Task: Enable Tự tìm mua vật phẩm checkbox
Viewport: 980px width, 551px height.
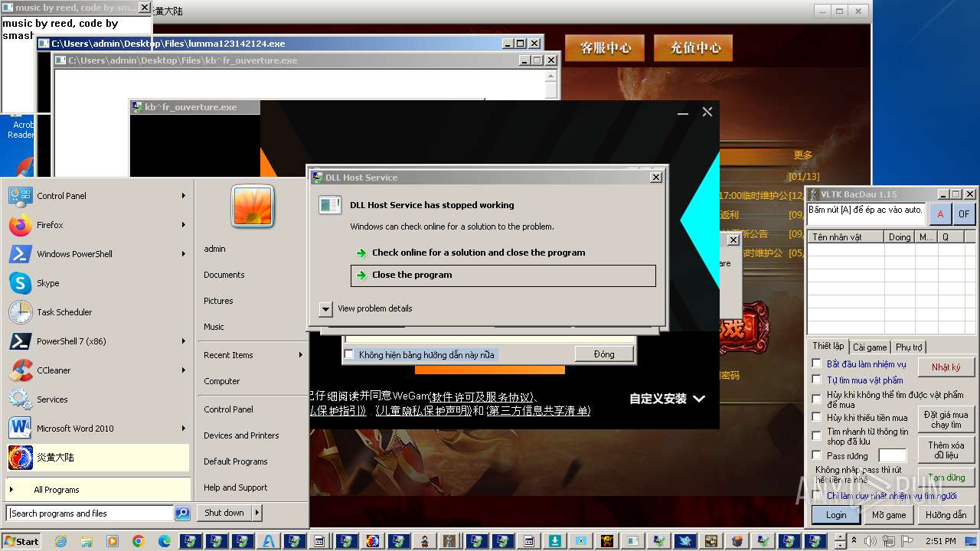Action: pos(817,380)
